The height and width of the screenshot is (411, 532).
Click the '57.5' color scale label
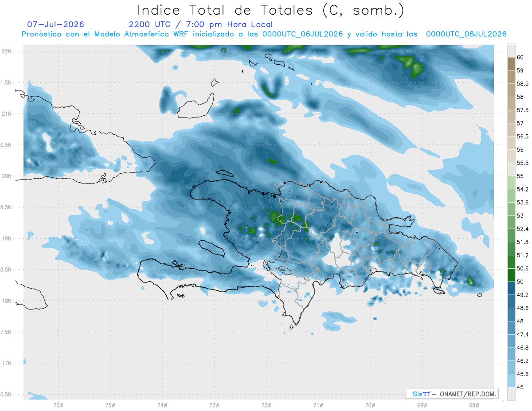coord(522,110)
